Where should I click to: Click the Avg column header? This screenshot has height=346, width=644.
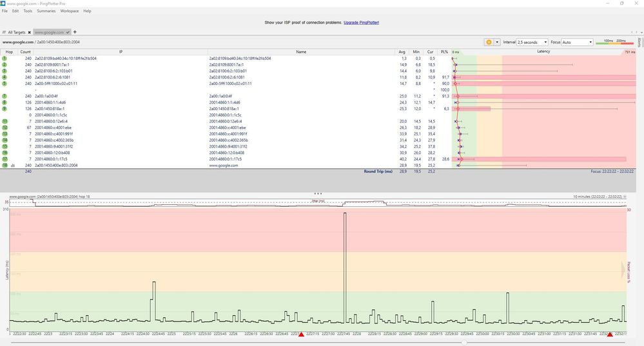coord(402,52)
